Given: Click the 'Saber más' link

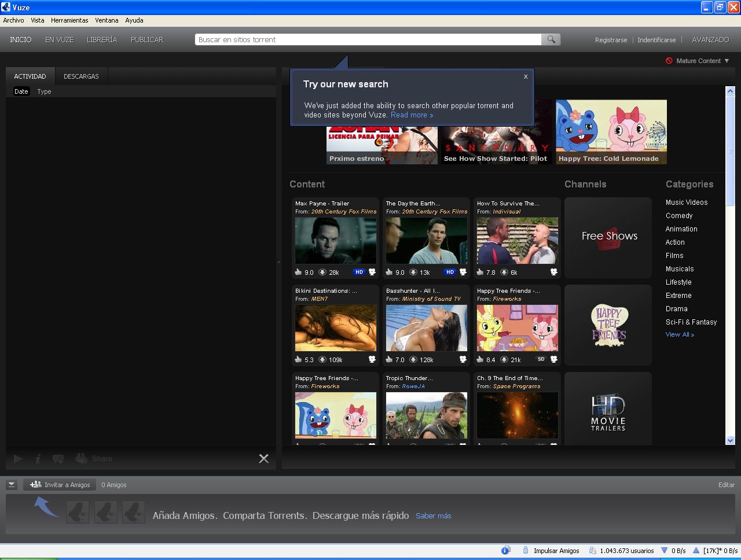Looking at the screenshot, I should (x=433, y=515).
